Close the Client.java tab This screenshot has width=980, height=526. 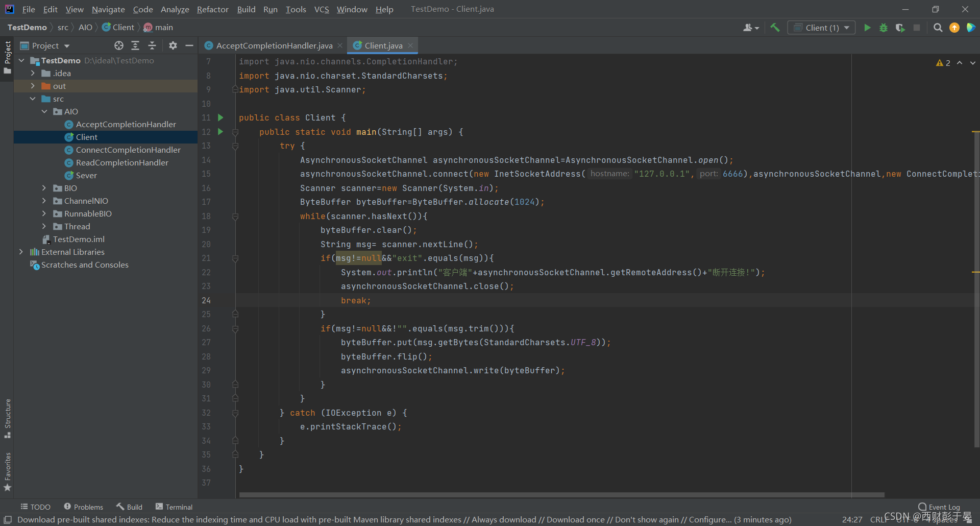(x=410, y=45)
